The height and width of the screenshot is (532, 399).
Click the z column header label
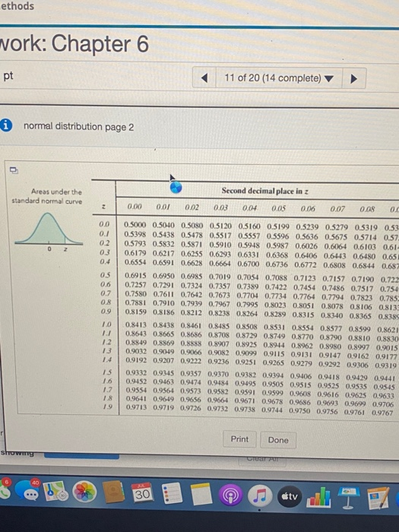[104, 206]
